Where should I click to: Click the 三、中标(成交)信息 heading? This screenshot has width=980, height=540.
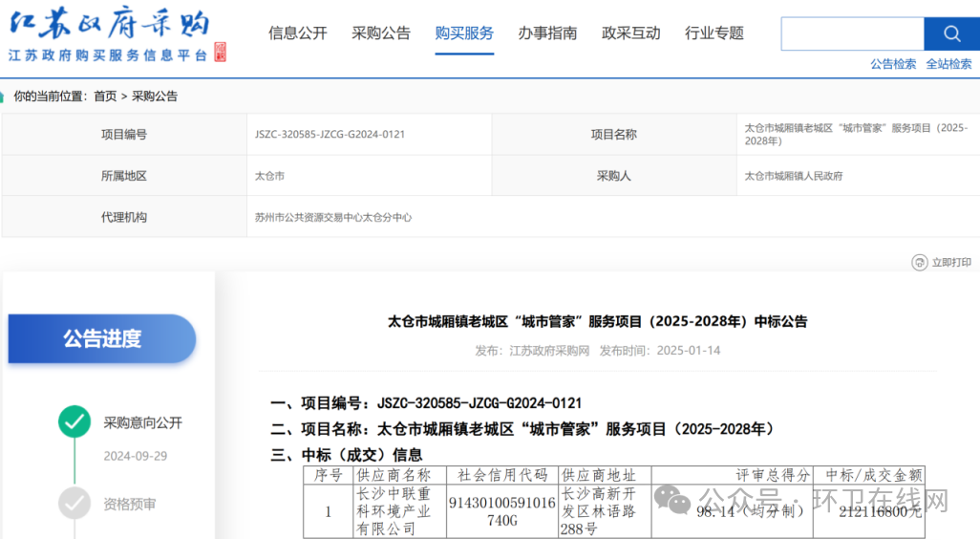347,455
